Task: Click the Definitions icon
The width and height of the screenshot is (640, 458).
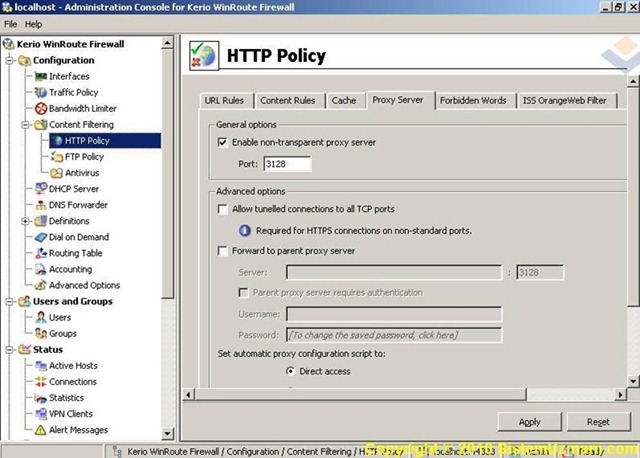Action: coord(40,221)
